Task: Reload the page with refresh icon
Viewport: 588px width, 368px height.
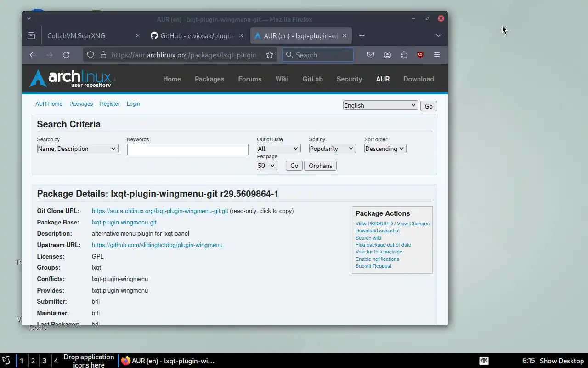Action: pyautogui.click(x=66, y=55)
